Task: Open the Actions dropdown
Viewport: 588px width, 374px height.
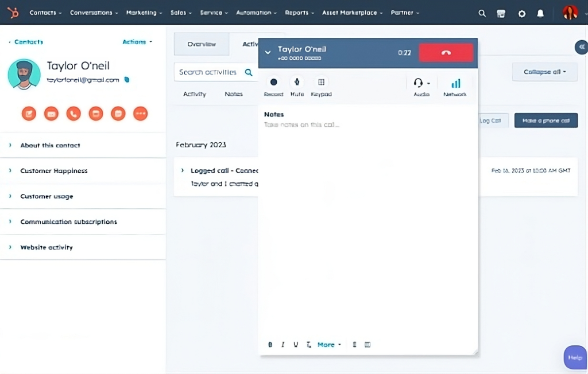Action: click(137, 42)
